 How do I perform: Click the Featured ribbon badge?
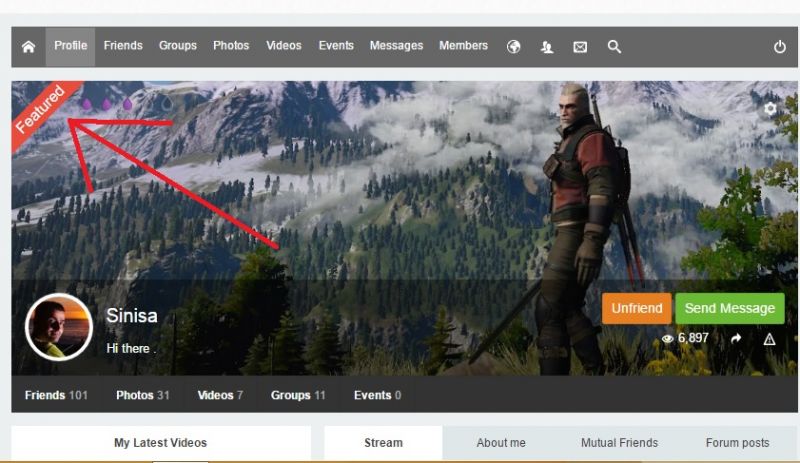pos(40,109)
